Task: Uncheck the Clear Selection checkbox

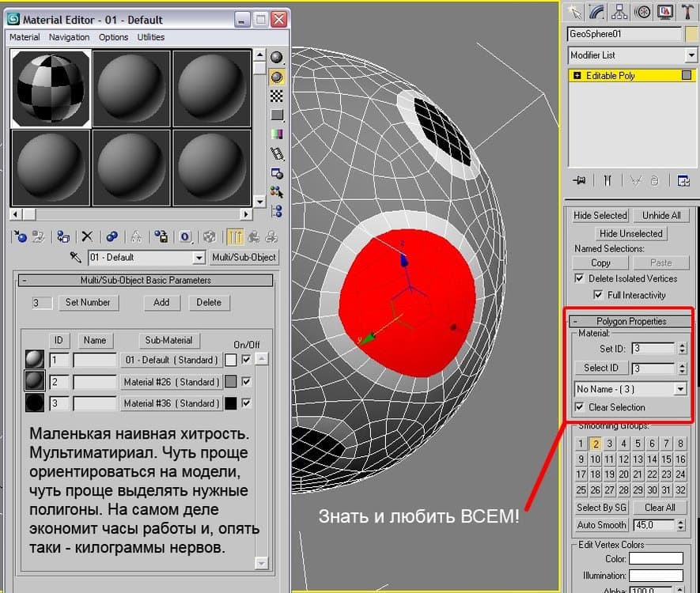Action: point(580,407)
